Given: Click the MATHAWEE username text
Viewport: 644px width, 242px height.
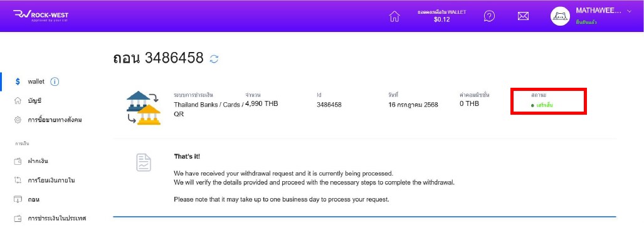Looking at the screenshot, I should point(598,11).
